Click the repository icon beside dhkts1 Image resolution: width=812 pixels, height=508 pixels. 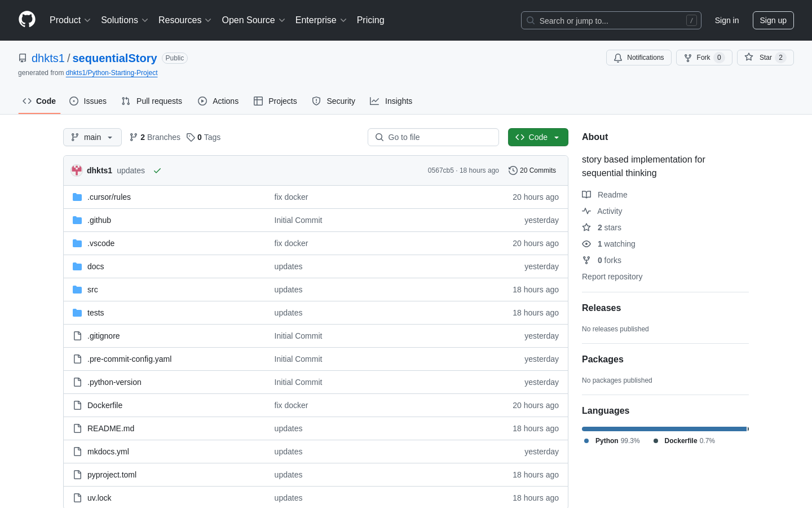click(23, 58)
